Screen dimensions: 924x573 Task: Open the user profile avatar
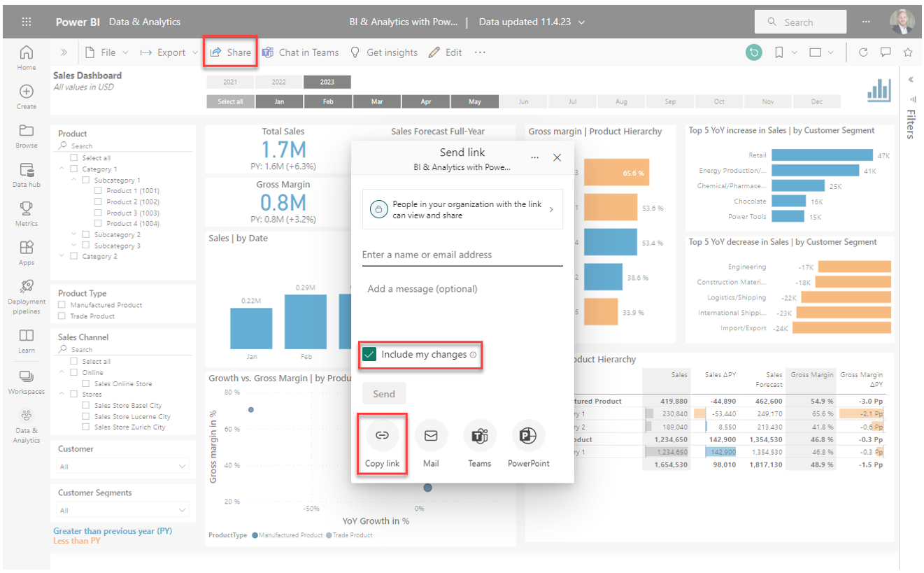pyautogui.click(x=902, y=22)
